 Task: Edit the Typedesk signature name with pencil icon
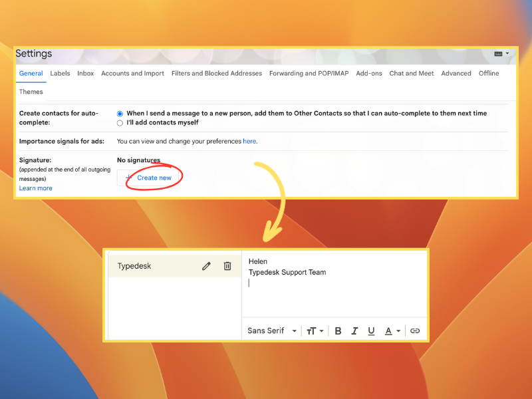206,266
